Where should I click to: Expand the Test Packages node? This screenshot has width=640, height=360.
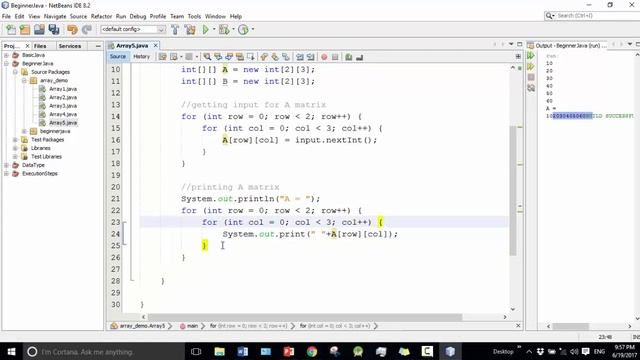click(x=15, y=140)
